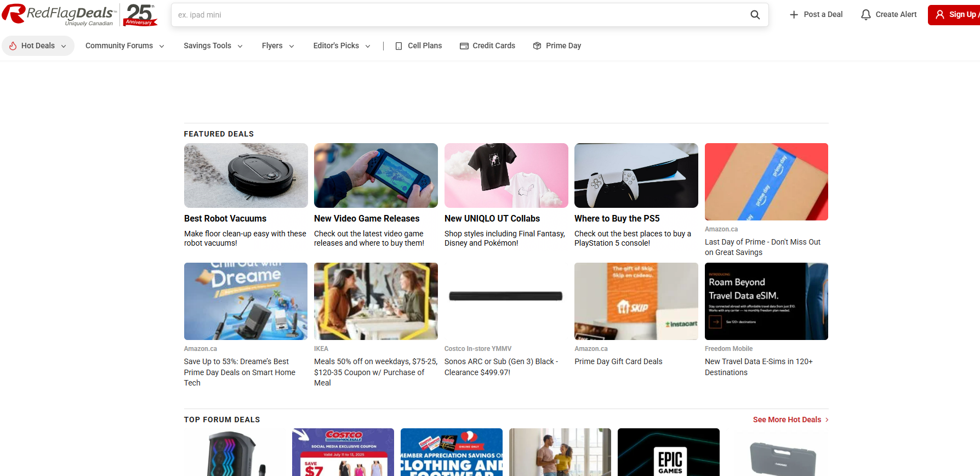This screenshot has width=980, height=476.
Task: Open the Community Forums menu
Action: [x=124, y=46]
